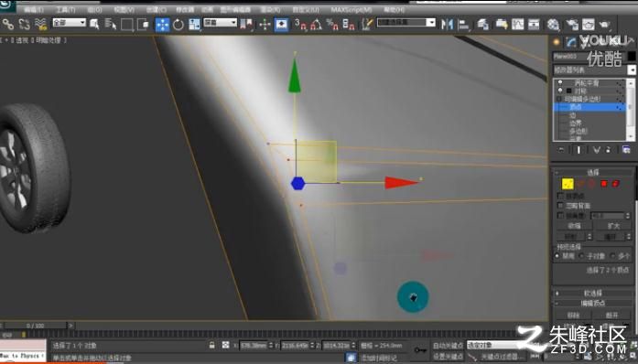Enable the 忽略背面 checkbox
Viewport: 638px width, 364px height.
coord(560,206)
